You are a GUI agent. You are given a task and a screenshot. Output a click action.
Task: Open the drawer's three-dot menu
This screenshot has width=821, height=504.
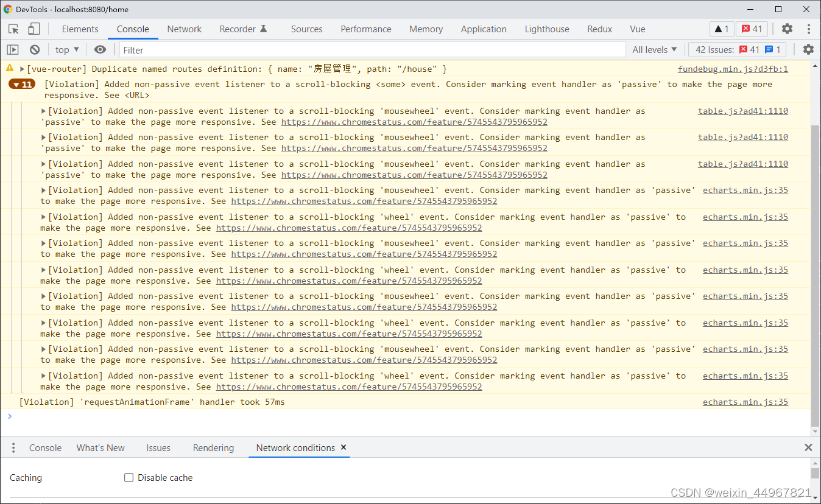point(13,447)
